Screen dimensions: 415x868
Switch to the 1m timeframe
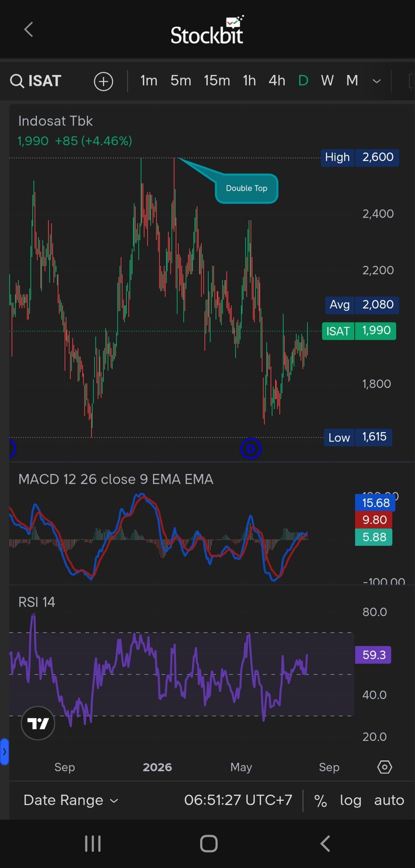(149, 81)
